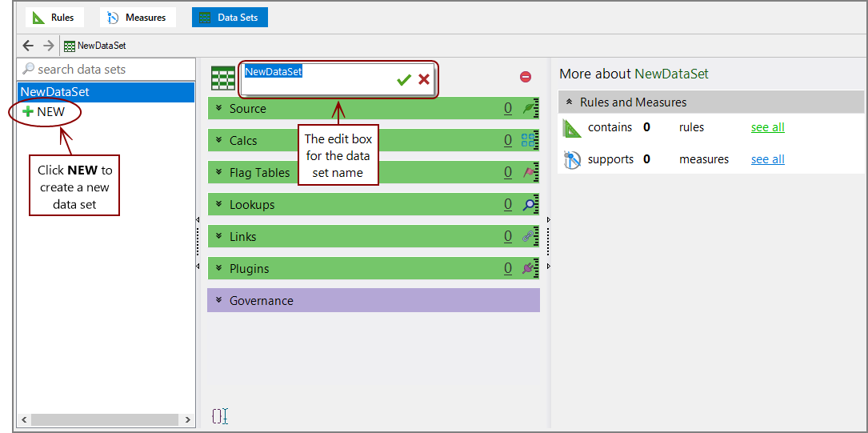The height and width of the screenshot is (433, 868).
Task: Click the braces code icon at bottom
Action: click(x=220, y=416)
